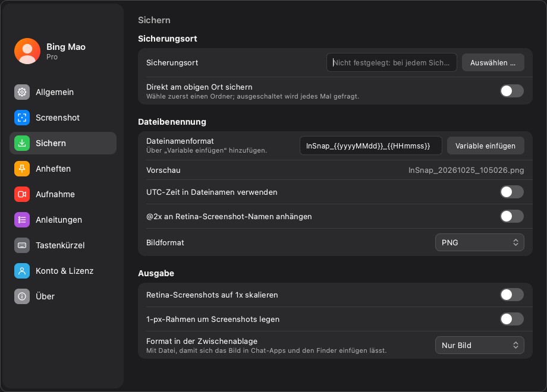The image size is (547, 392).
Task: Toggle UTC-Zeit in Dateinamen verwenden
Action: (x=512, y=192)
